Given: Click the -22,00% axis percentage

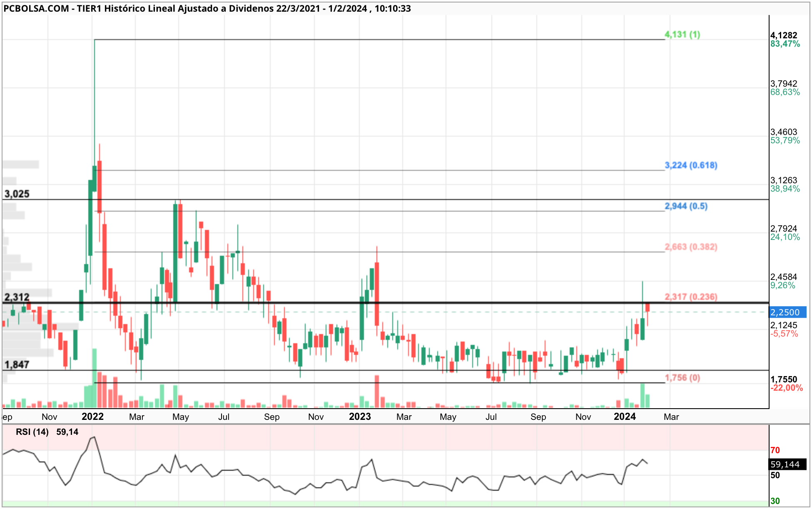Looking at the screenshot, I should [x=787, y=388].
